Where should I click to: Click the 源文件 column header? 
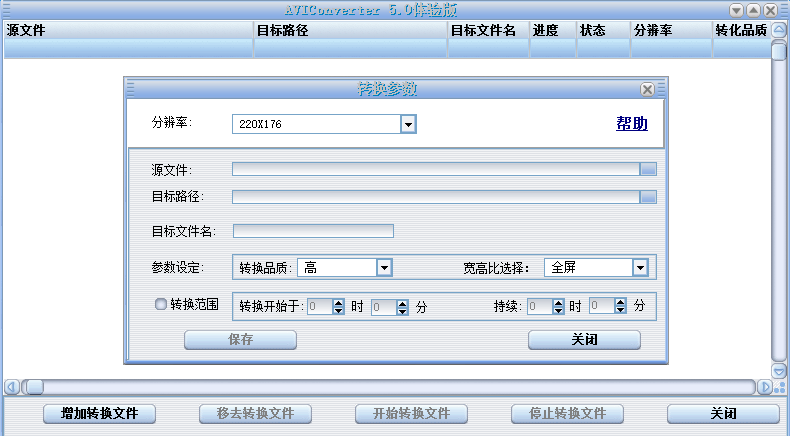[127, 30]
